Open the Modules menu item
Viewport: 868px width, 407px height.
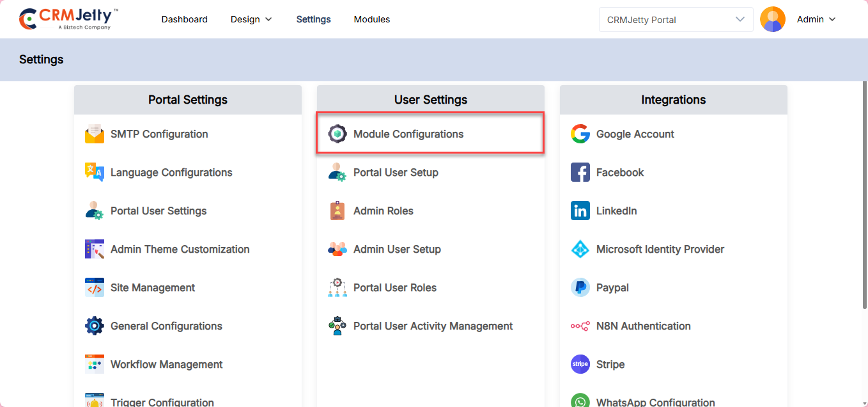pos(372,20)
